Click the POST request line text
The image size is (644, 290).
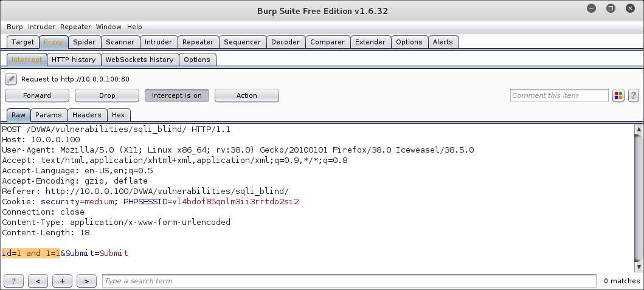click(x=116, y=129)
